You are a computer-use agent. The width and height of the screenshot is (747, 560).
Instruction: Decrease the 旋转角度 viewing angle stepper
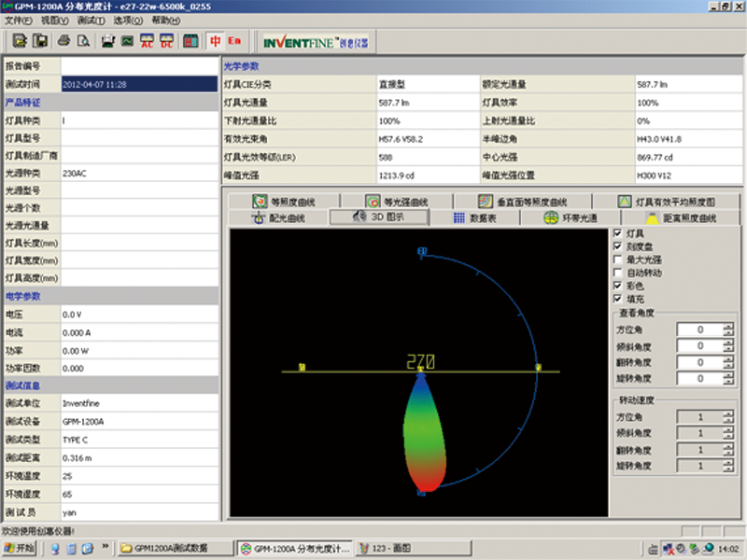728,383
